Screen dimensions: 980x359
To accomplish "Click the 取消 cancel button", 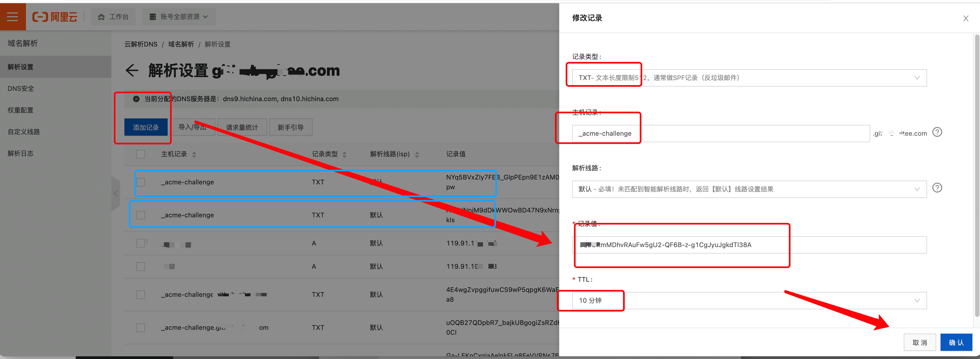I will coord(919,342).
